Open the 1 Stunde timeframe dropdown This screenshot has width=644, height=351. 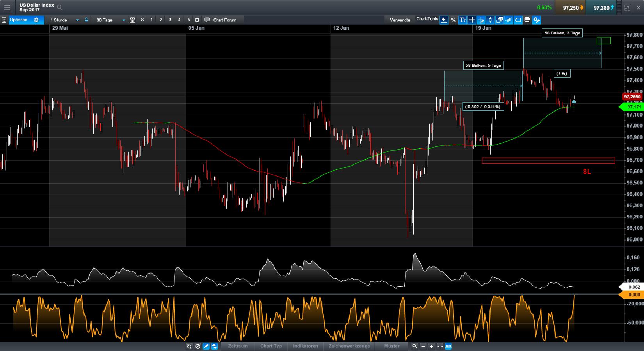pyautogui.click(x=64, y=19)
